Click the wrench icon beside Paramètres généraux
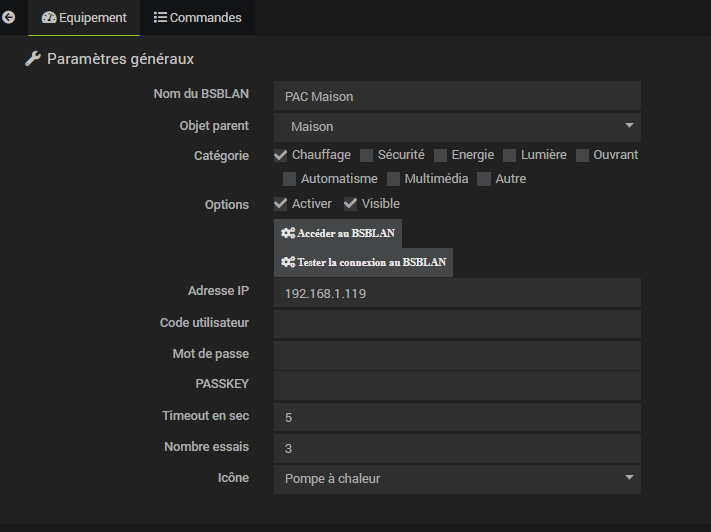Screen dimensions: 711x532 [x=32, y=60]
